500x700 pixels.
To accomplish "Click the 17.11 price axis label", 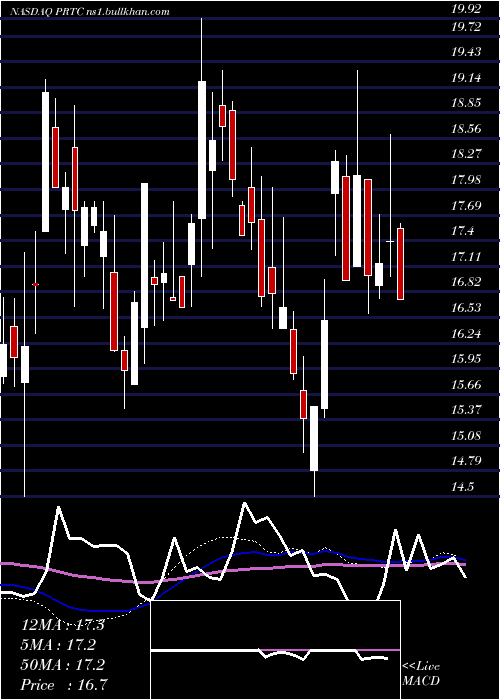I will [x=467, y=257].
